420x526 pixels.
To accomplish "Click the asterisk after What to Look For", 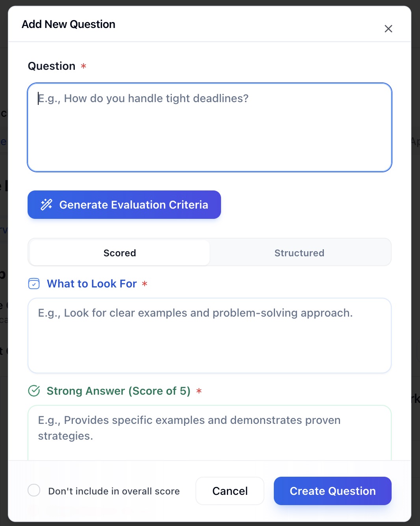I will 145,284.
